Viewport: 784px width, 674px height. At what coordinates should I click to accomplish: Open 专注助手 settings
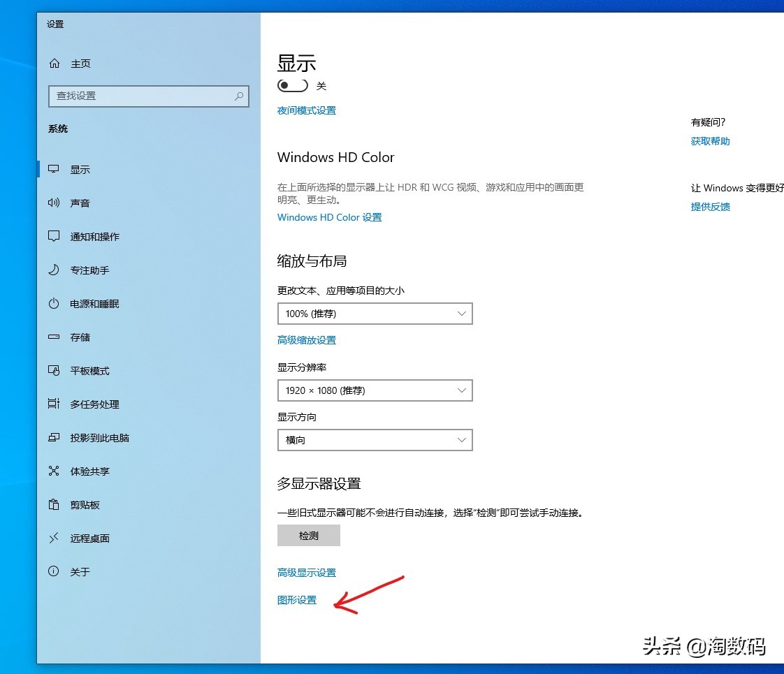point(54,270)
